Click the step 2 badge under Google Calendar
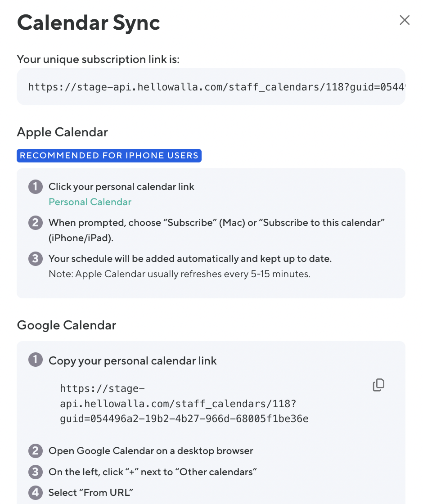 [x=35, y=450]
